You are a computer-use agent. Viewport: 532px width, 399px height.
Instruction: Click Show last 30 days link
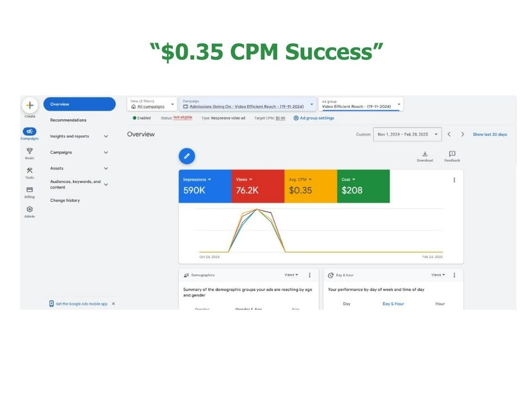coord(489,135)
